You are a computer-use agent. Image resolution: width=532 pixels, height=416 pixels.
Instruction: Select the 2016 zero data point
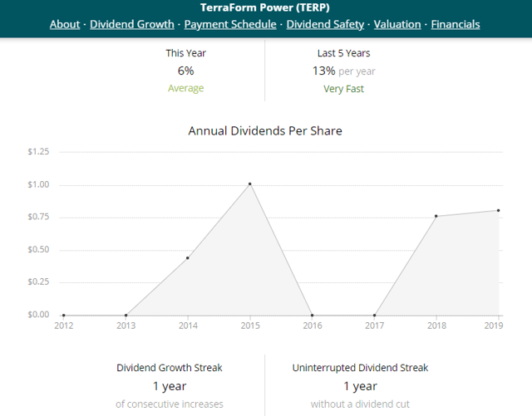pos(313,316)
